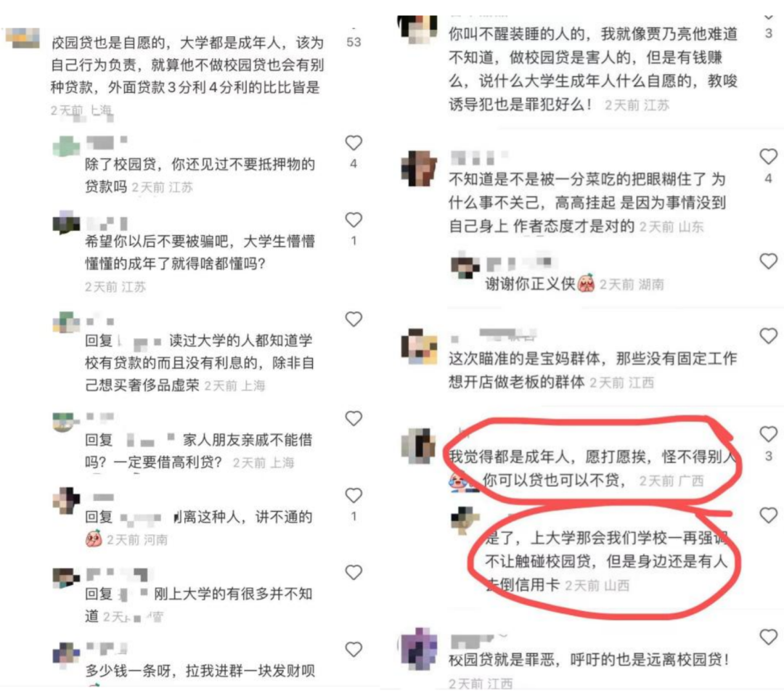The image size is (784, 691).
Task: Tap blurred username in 家人朋友亲戚 reply
Action: (x=150, y=440)
